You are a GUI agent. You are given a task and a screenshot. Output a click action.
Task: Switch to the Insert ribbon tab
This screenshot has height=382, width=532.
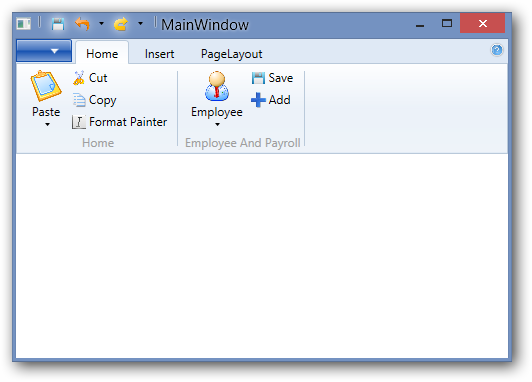(159, 54)
